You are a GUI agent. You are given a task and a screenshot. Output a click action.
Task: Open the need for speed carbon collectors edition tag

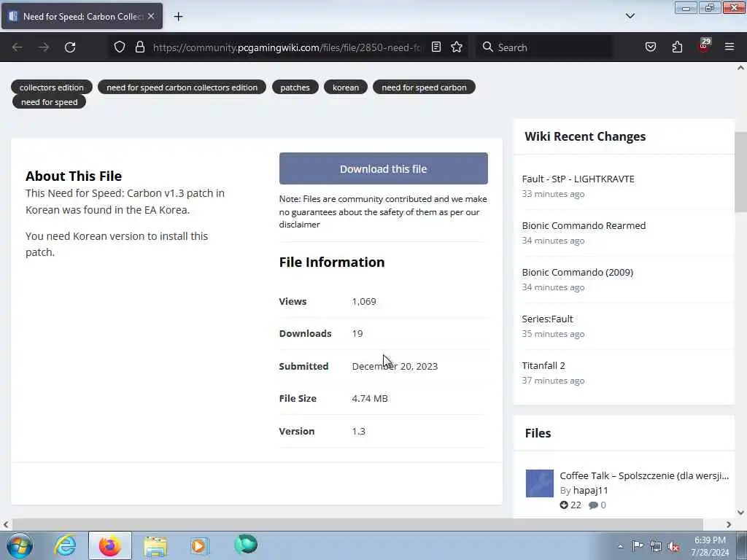[182, 87]
